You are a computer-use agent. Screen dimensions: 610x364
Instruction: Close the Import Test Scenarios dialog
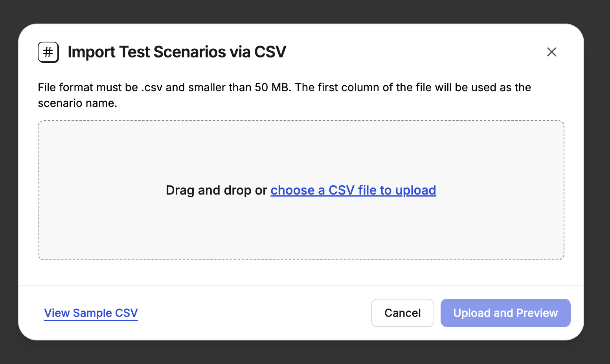pyautogui.click(x=551, y=52)
